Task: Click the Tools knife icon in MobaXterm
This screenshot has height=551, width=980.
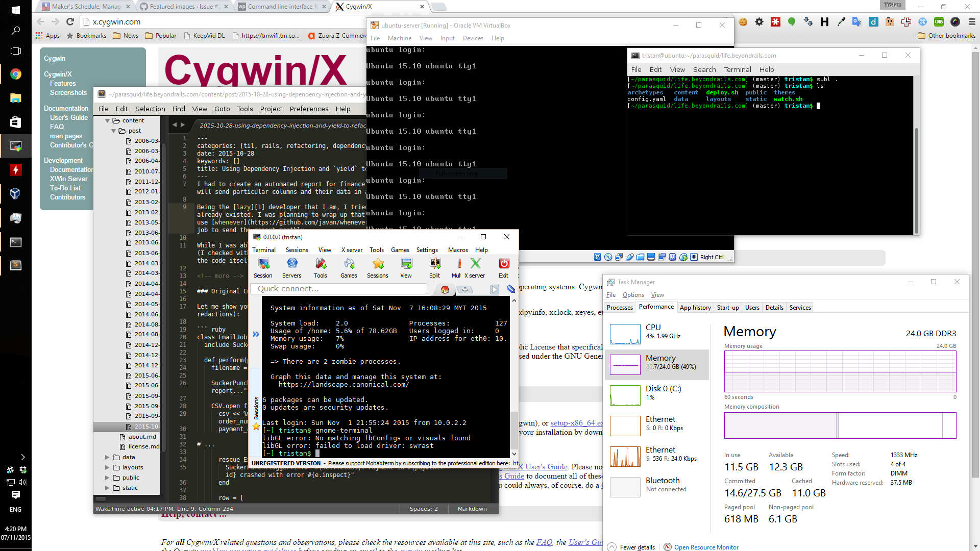Action: tap(321, 267)
